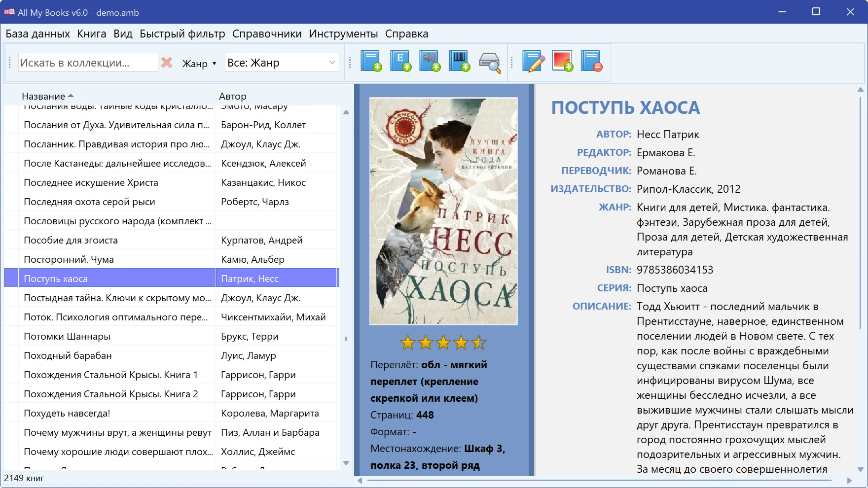Click the book list scrollbar up arrow

click(x=346, y=112)
